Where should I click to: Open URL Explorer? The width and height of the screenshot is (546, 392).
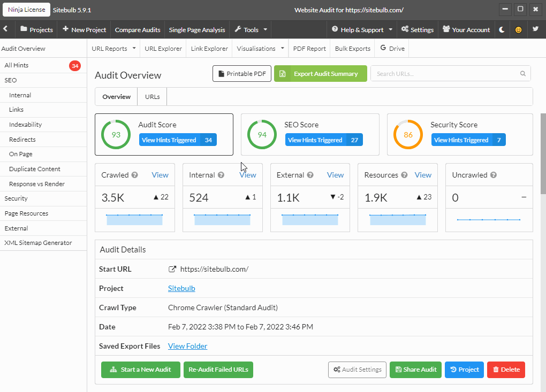click(163, 48)
